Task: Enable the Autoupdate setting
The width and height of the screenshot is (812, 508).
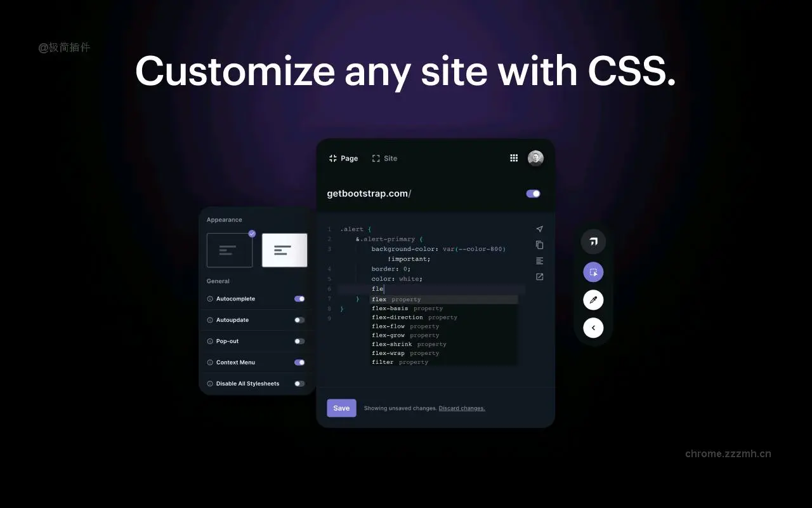Action: (x=299, y=320)
